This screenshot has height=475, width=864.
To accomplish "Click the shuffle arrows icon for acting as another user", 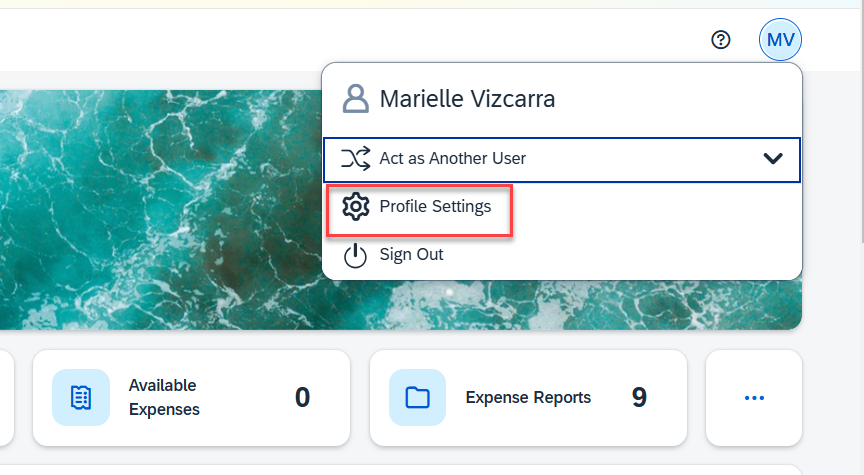I will [x=355, y=158].
